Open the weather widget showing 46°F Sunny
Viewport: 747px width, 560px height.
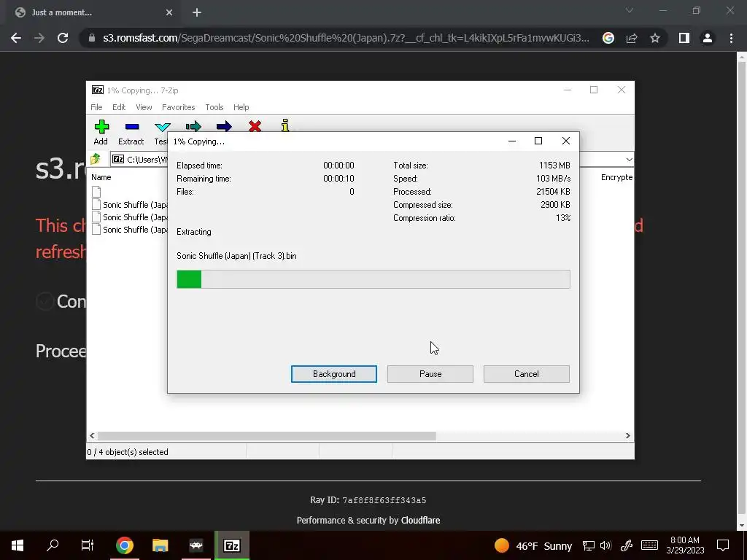(533, 545)
